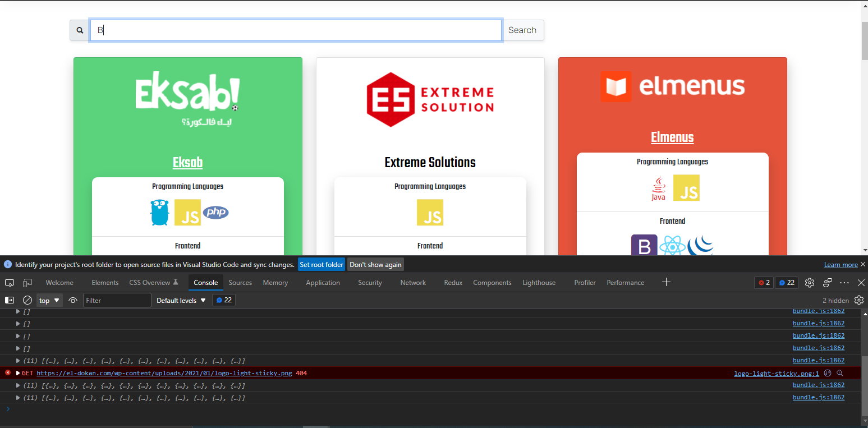Viewport: 868px width, 428px height.
Task: Open DevTools settings gear in tab bar
Action: [x=810, y=283]
